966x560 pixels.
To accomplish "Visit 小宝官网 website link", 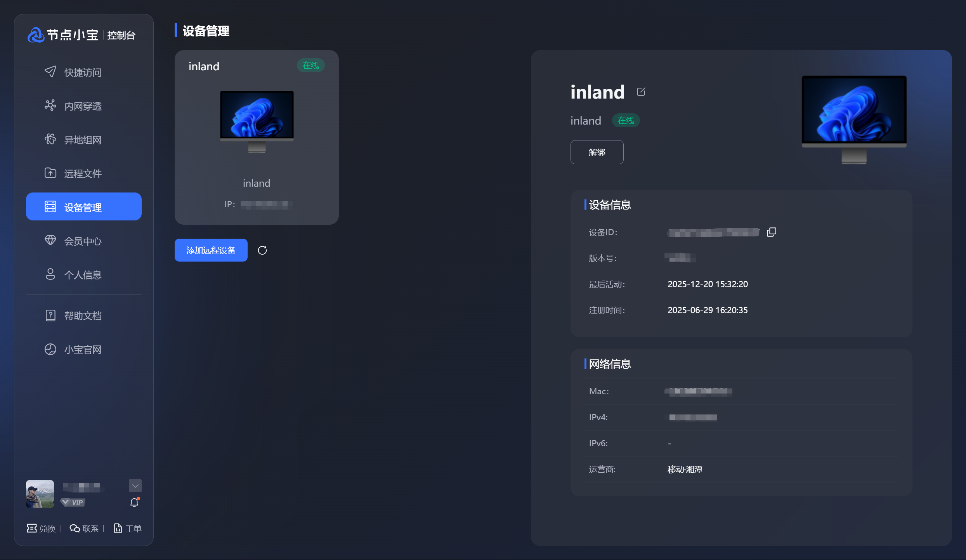I will pyautogui.click(x=83, y=349).
